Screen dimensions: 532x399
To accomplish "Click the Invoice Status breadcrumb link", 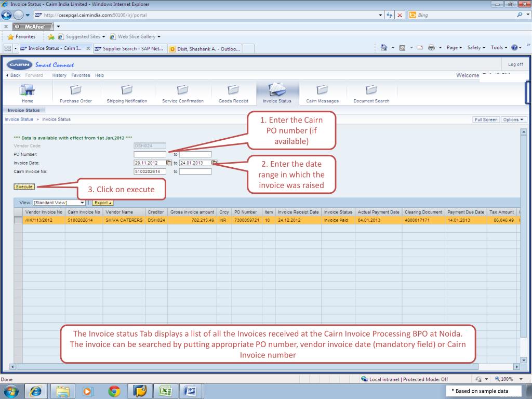I will click(19, 119).
